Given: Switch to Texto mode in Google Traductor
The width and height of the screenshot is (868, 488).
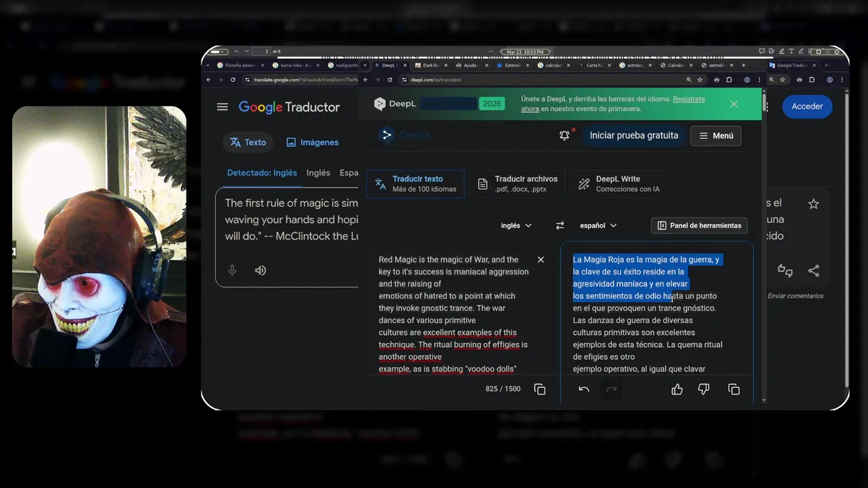Looking at the screenshot, I should click(x=248, y=142).
